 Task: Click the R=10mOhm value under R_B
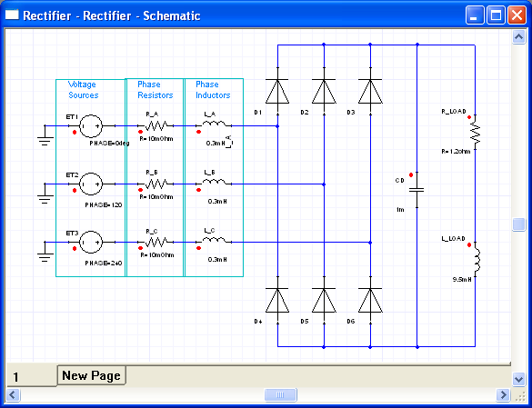pos(156,196)
